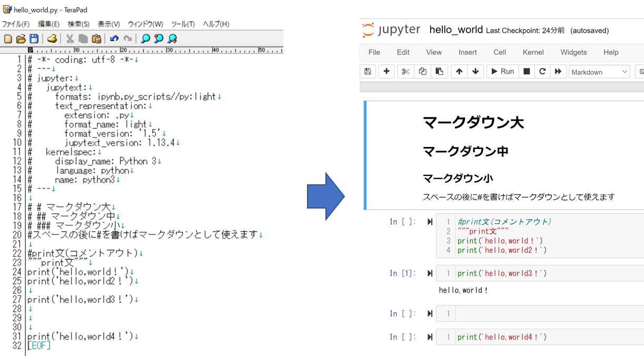Open the search dialog via TeraPad's magnifier icon
644x356 pixels.
[x=147, y=38]
